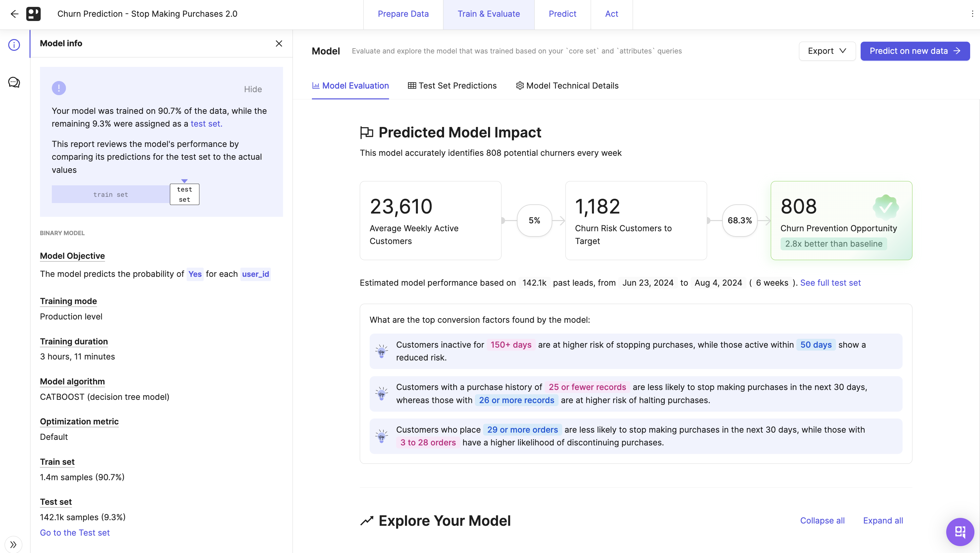Hide the training data notice
Viewport: 980px width, 553px height.
pyautogui.click(x=253, y=89)
